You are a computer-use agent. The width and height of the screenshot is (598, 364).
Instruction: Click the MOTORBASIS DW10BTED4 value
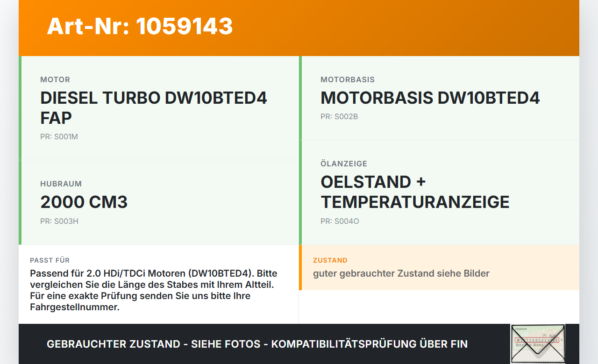(x=430, y=98)
